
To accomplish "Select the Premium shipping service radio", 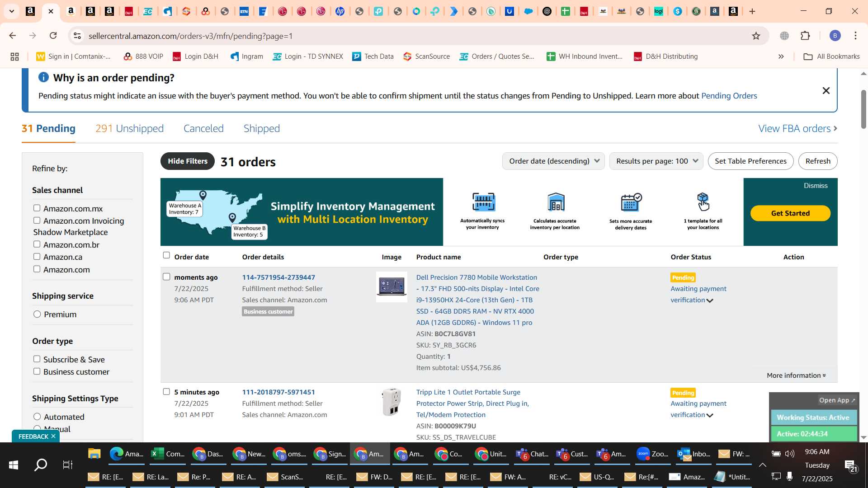I will pos(37,314).
